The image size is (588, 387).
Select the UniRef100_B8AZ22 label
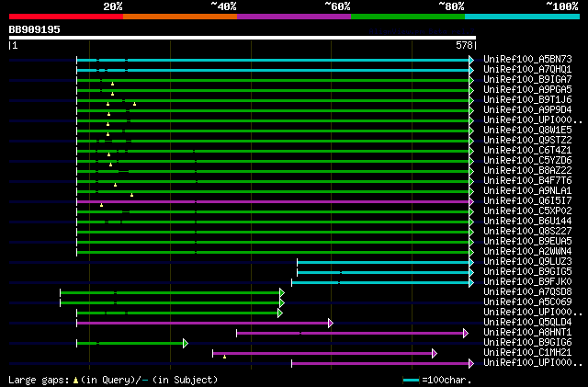click(x=527, y=171)
